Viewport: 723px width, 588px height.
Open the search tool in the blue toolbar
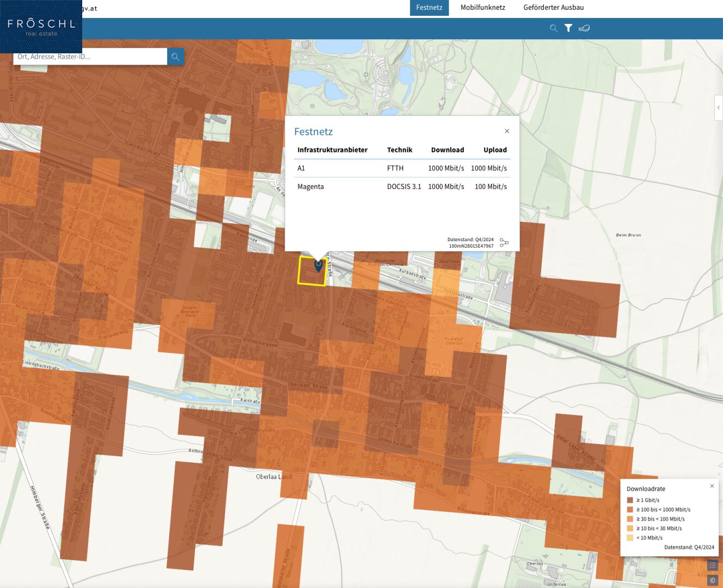554,28
